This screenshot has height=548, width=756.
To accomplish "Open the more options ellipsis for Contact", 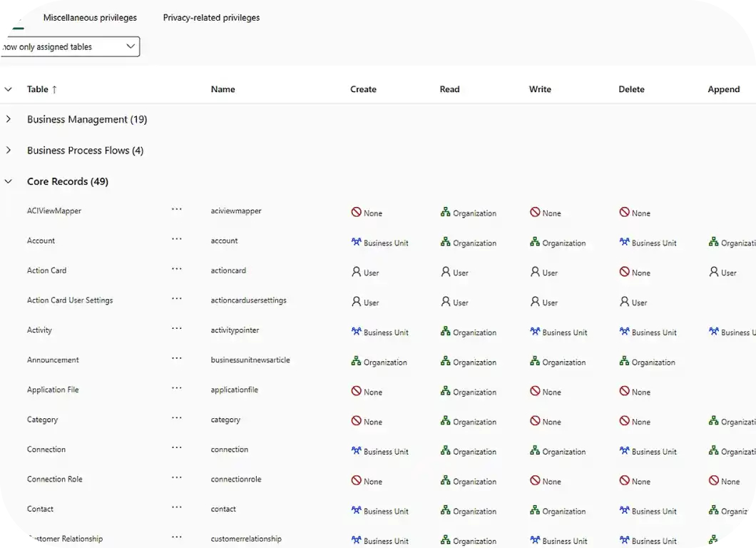I will (x=177, y=508).
